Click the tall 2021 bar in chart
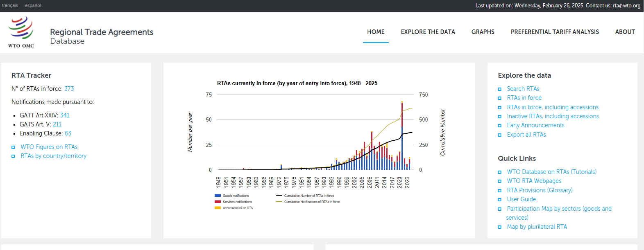 coord(402,147)
